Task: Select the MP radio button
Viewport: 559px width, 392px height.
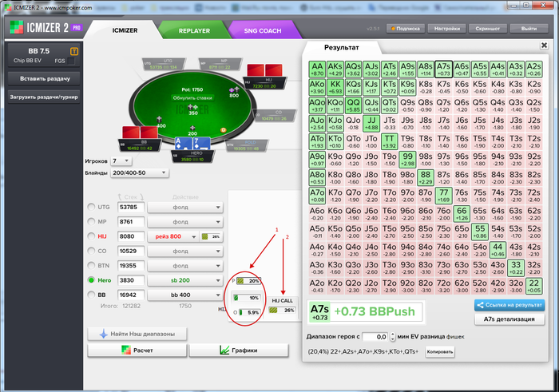Action: (x=91, y=222)
